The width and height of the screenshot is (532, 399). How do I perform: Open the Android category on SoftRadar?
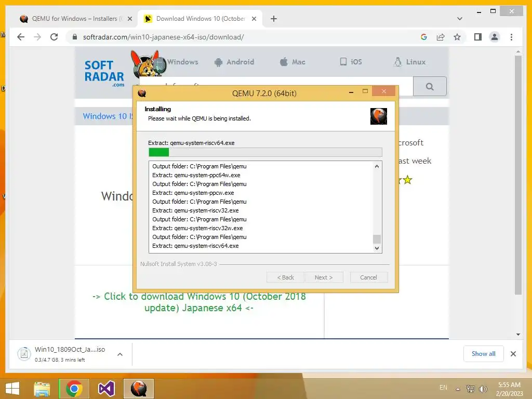click(234, 62)
